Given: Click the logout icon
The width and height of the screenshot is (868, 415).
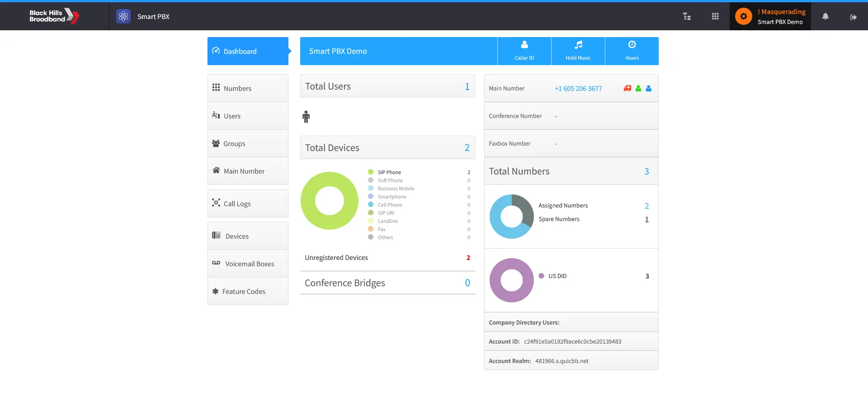Looking at the screenshot, I should point(853,17).
